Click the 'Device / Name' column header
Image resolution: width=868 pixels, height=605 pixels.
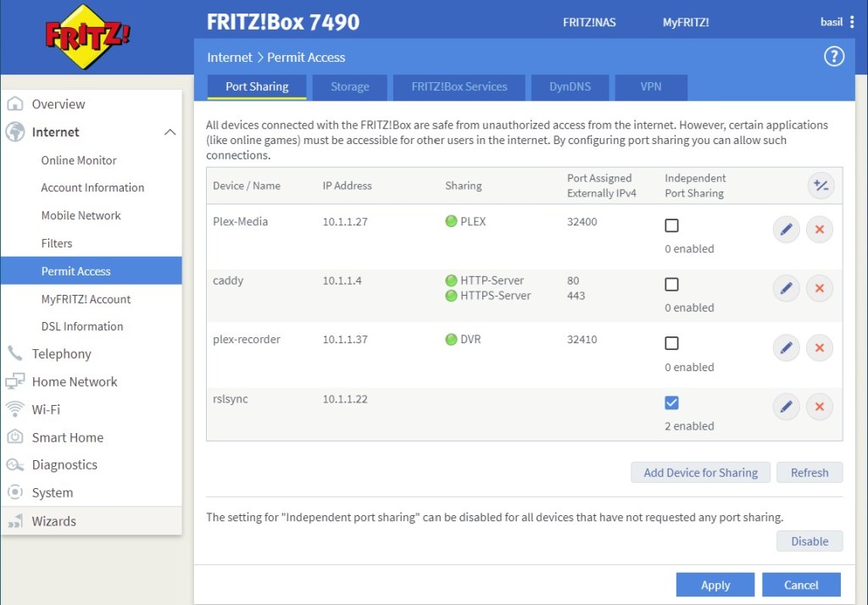click(247, 186)
